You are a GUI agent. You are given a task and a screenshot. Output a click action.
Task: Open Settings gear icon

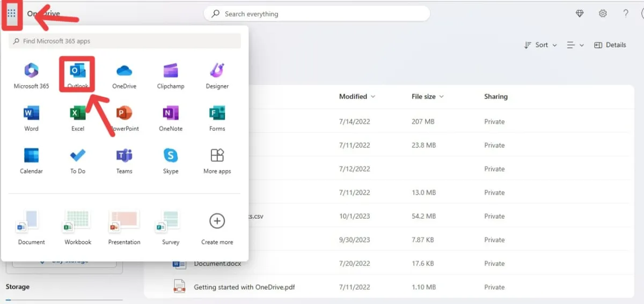603,14
